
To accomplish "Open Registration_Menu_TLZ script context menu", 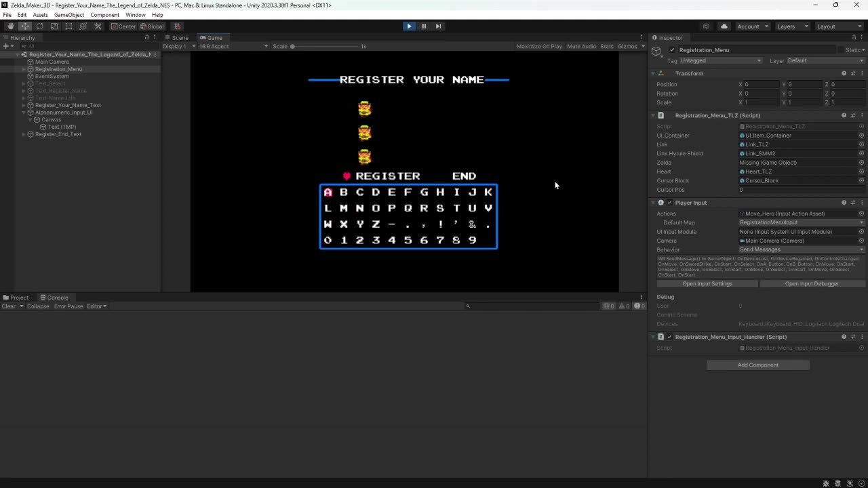I will [x=862, y=115].
